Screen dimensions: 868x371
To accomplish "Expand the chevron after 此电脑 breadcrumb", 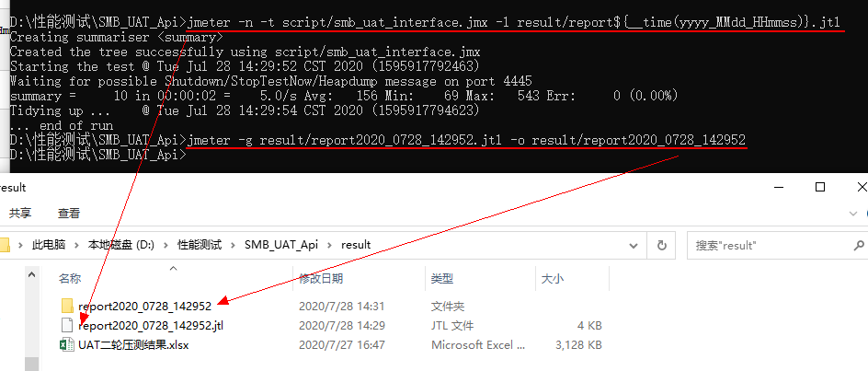I will pos(77,245).
